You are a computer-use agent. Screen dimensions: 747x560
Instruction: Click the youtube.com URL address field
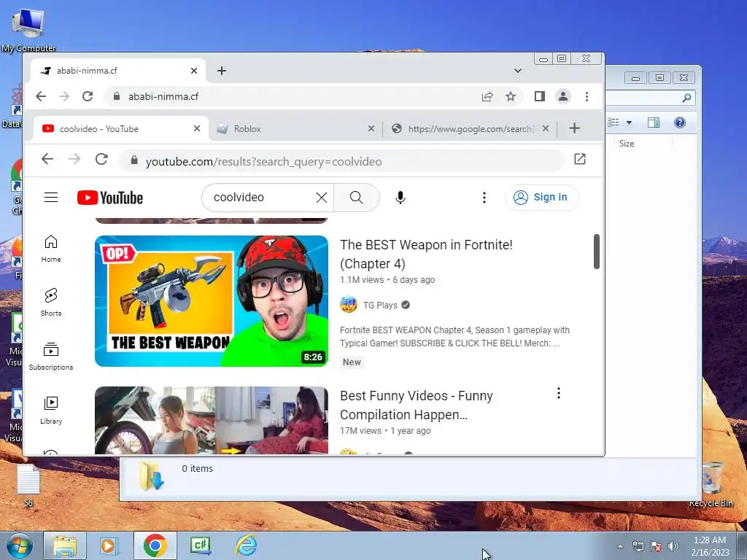click(x=341, y=161)
